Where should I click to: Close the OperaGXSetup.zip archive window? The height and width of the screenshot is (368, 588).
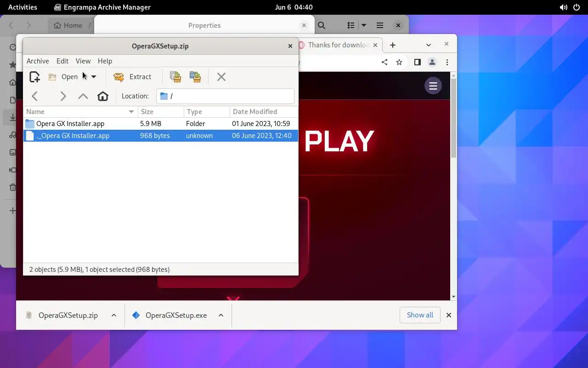pos(290,46)
